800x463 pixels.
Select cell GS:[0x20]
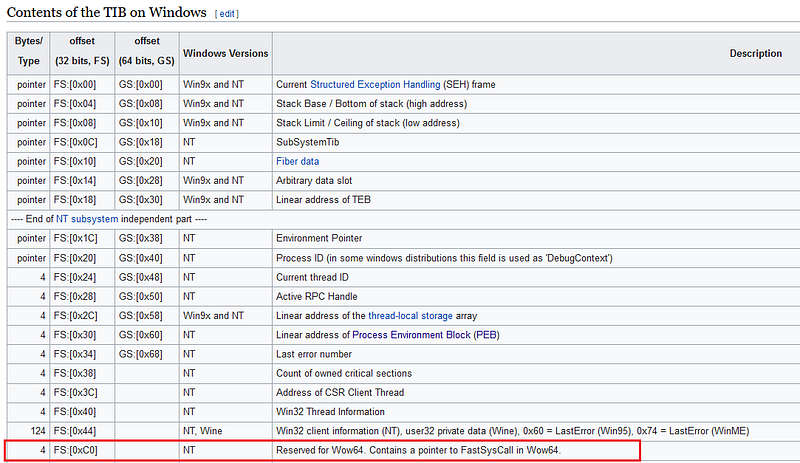click(x=147, y=162)
